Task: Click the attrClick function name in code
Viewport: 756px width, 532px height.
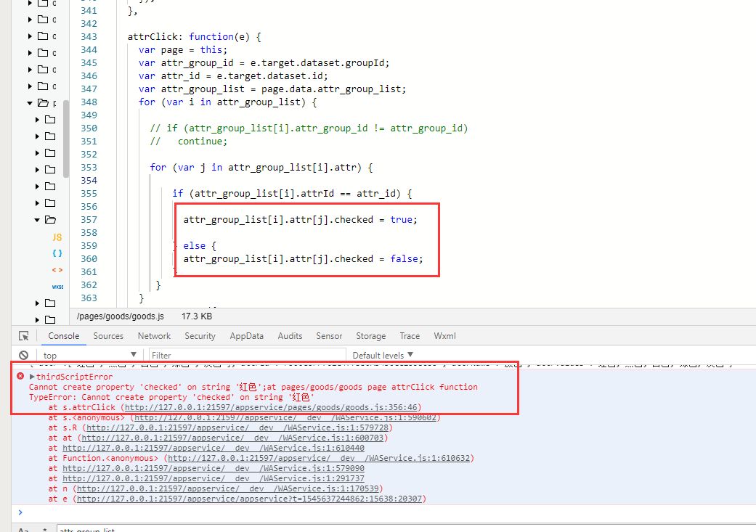Action: point(153,36)
